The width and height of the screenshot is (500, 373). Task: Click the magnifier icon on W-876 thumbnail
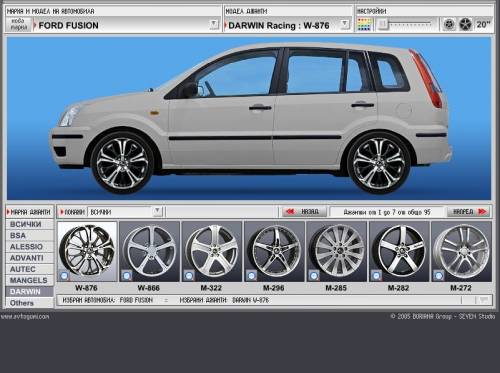(x=64, y=276)
